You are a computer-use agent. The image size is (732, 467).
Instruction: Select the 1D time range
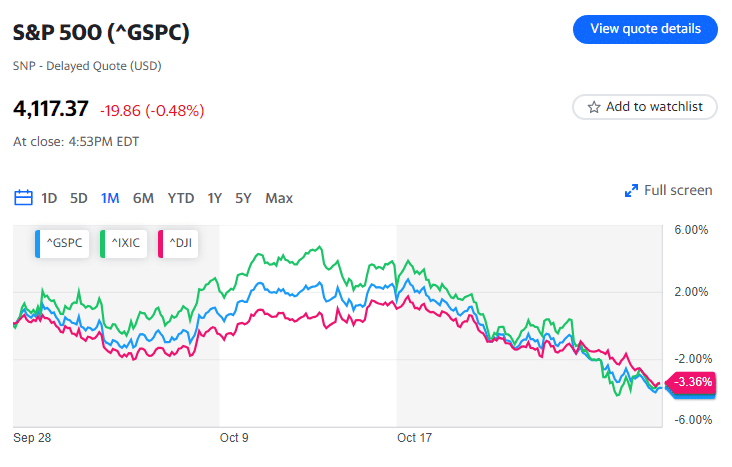[49, 198]
